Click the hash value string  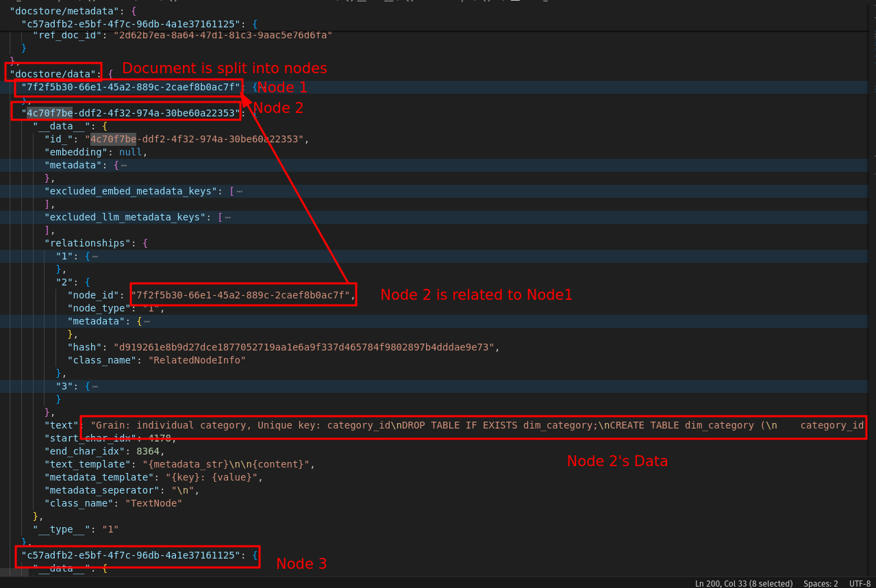[x=303, y=347]
